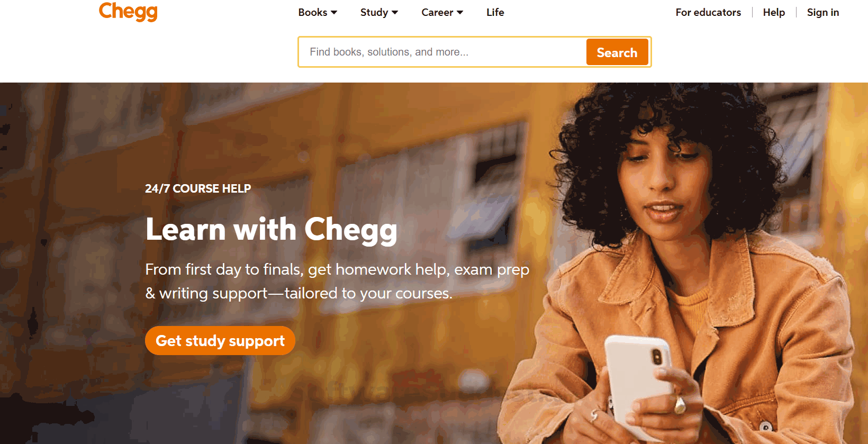
Task: Click the Get study support button
Action: click(220, 341)
